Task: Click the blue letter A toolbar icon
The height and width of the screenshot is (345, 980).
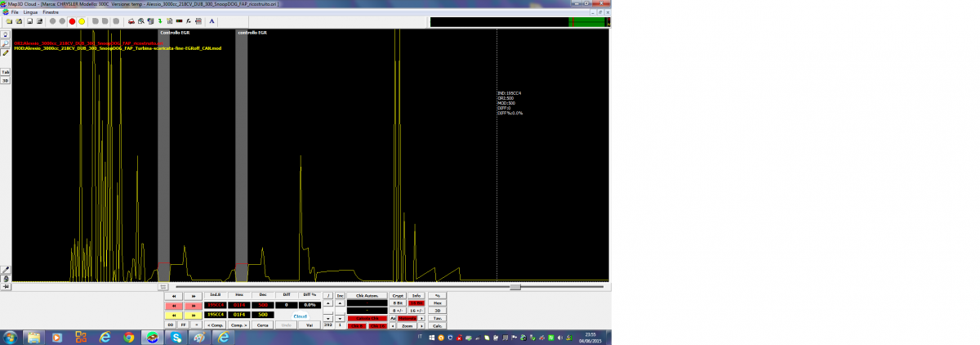Action: (x=212, y=21)
